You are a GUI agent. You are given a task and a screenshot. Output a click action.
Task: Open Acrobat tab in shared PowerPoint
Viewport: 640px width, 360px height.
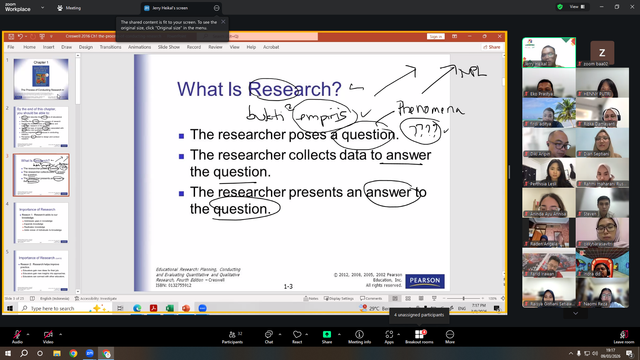(x=271, y=47)
